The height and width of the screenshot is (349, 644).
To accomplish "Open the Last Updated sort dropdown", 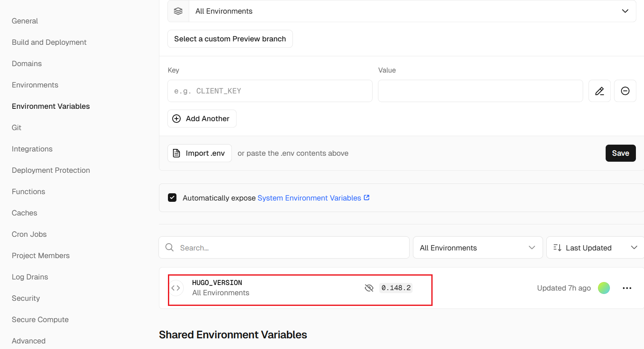I will click(x=595, y=247).
